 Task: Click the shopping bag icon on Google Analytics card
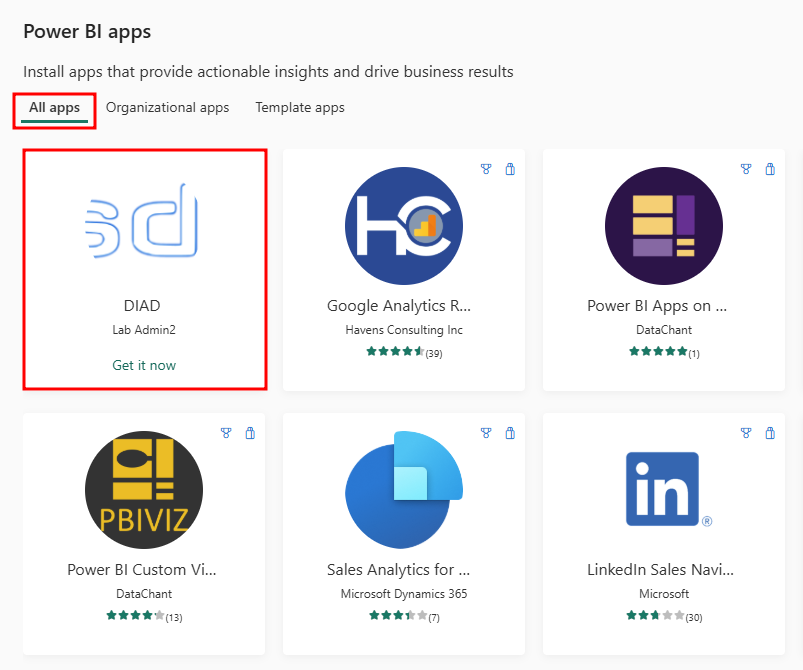coord(510,169)
